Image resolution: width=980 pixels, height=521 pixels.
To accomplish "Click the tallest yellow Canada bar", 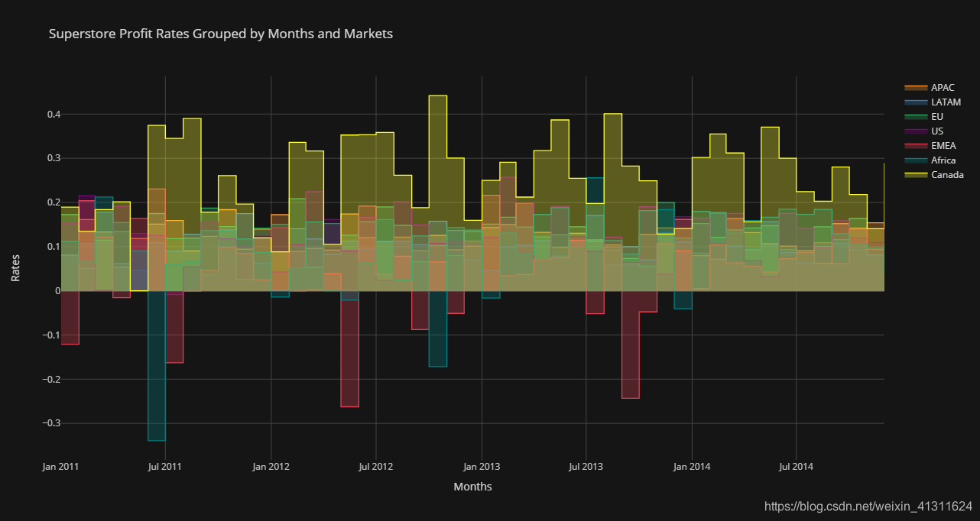I will coord(438,193).
